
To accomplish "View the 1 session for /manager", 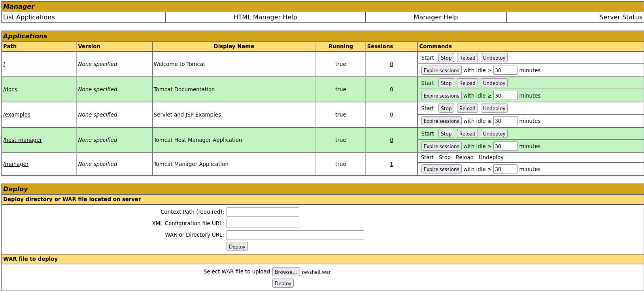I will click(391, 164).
